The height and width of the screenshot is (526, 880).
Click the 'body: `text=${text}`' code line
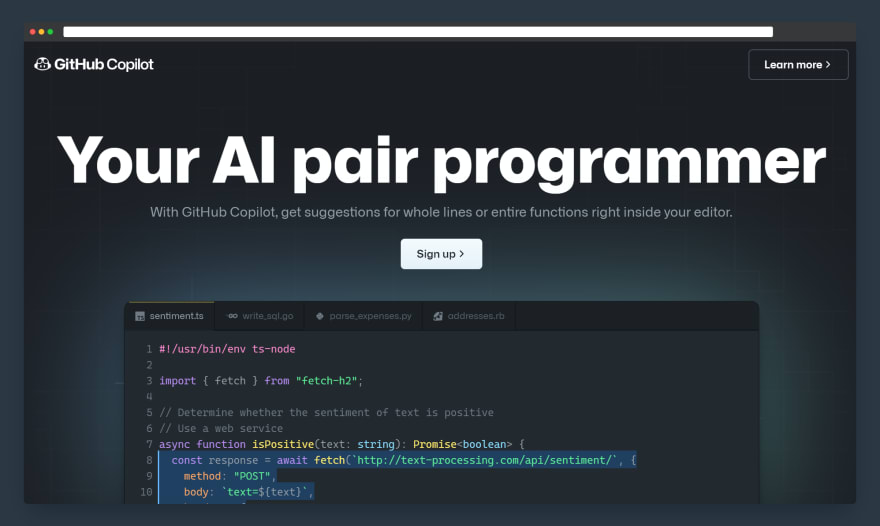pyautogui.click(x=249, y=492)
